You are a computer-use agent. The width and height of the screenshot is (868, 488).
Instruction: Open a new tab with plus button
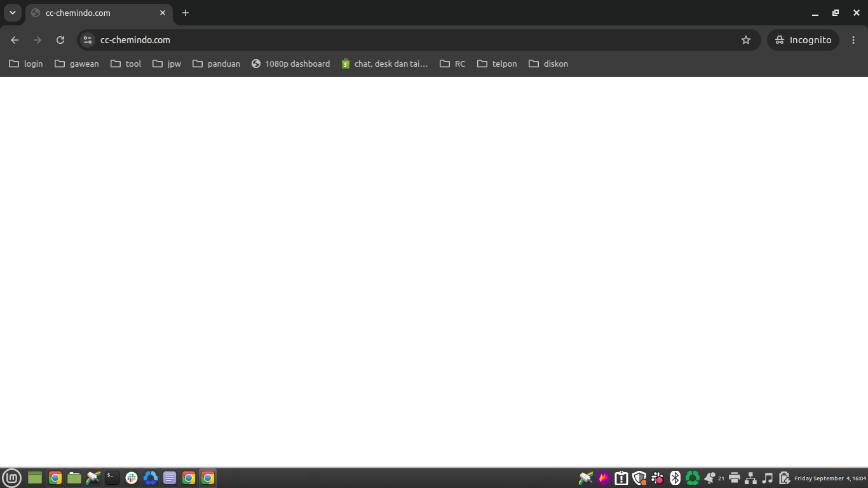coord(186,13)
